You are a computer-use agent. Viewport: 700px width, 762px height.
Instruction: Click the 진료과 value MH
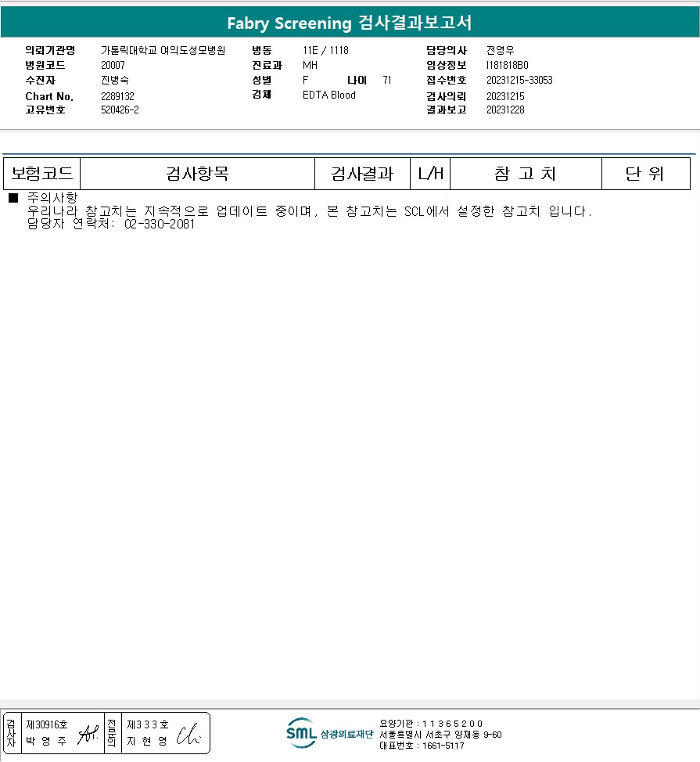pos(310,65)
